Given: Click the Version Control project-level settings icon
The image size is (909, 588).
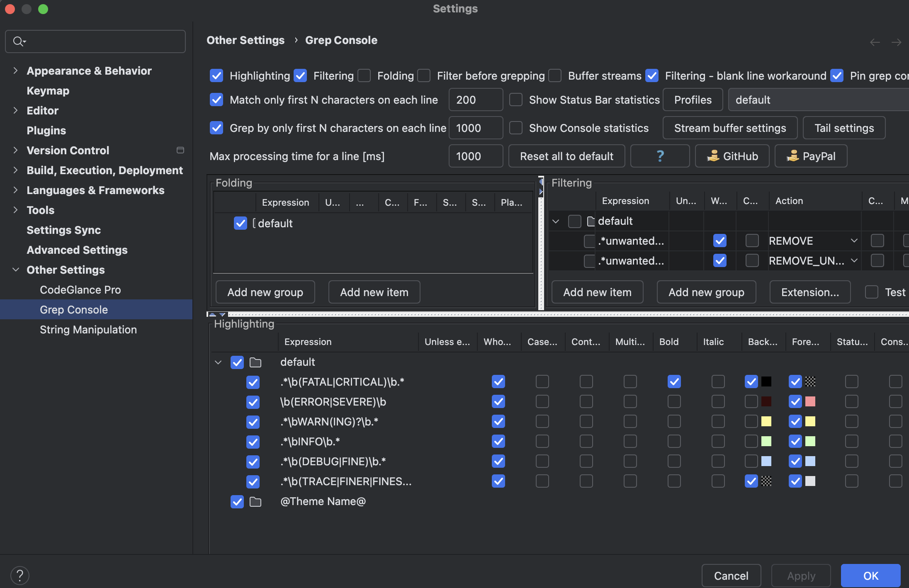Looking at the screenshot, I should pyautogui.click(x=180, y=151).
